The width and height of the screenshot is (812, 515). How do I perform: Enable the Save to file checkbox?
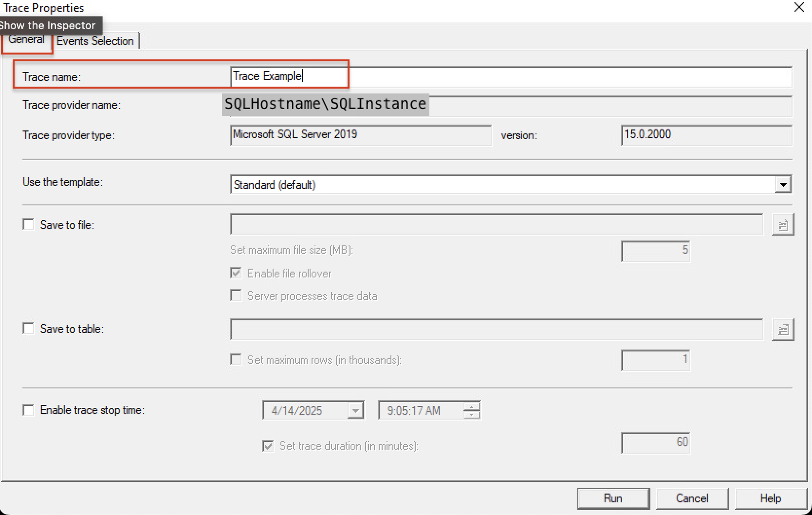pos(28,223)
